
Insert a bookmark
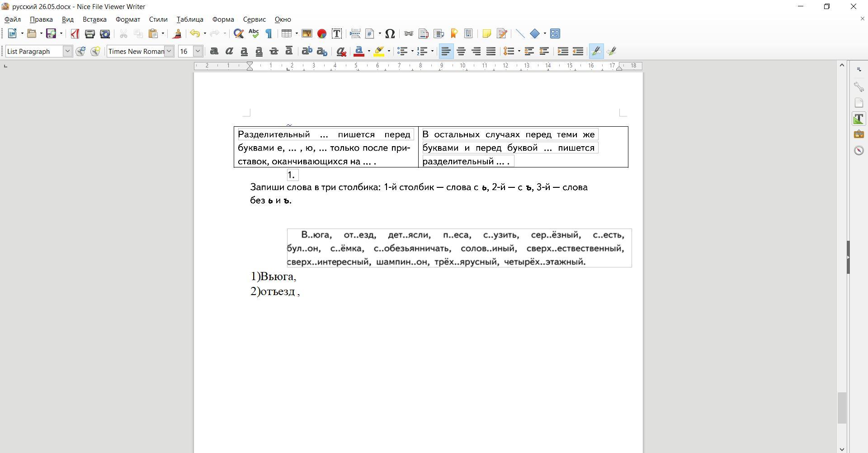point(454,33)
